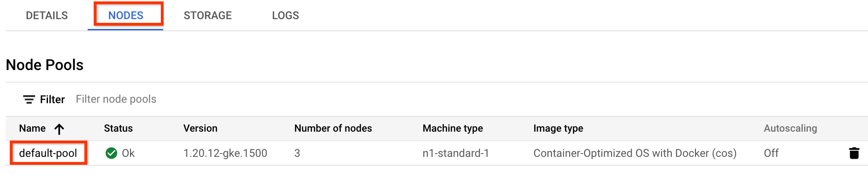Toggle Name column sort arrow
Screen dimensions: 868x183
click(x=59, y=129)
